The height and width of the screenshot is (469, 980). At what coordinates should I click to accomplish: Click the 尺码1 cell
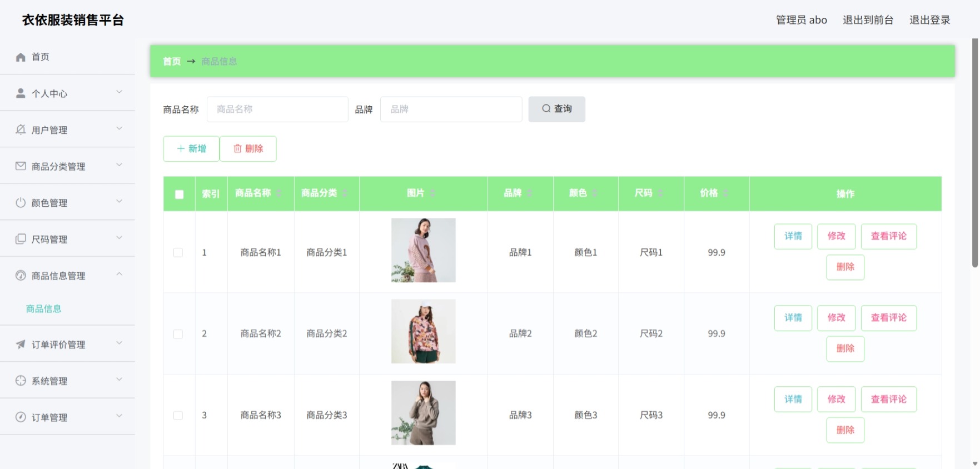[x=651, y=252]
